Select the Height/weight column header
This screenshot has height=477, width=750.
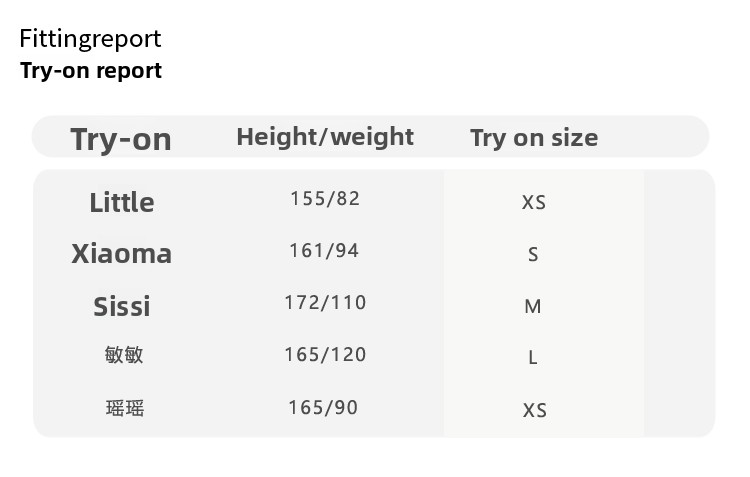click(x=325, y=136)
